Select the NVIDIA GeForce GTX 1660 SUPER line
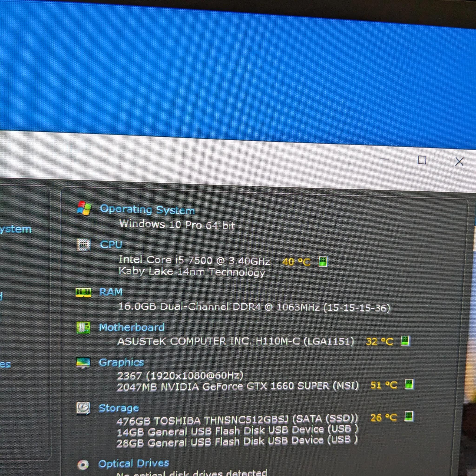This screenshot has width=476, height=476. [238, 386]
